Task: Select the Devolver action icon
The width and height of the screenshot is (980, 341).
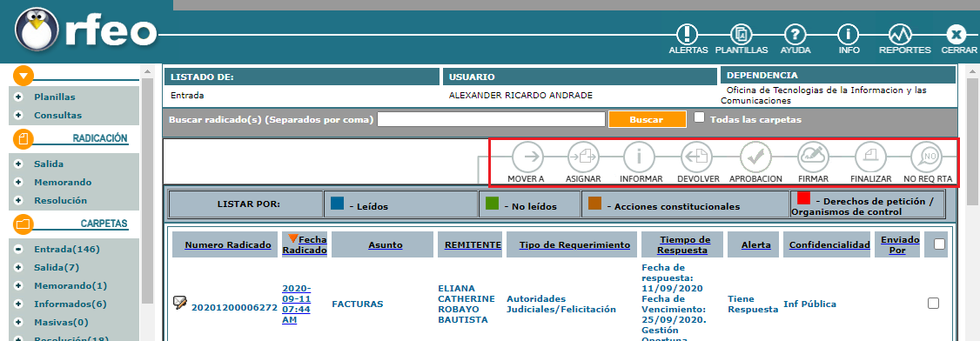Action: (697, 157)
